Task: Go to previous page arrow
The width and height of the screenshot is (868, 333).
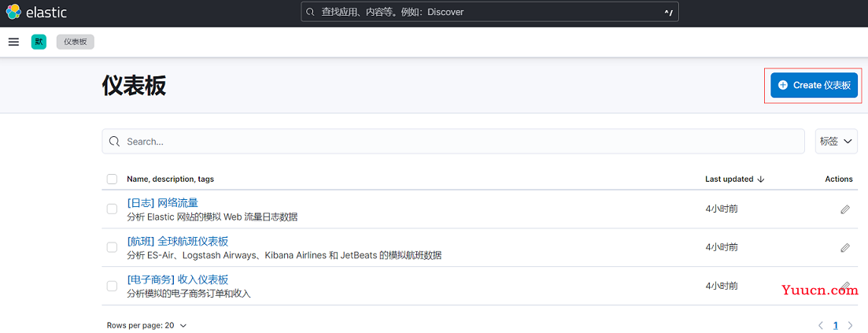Action: coord(821,325)
